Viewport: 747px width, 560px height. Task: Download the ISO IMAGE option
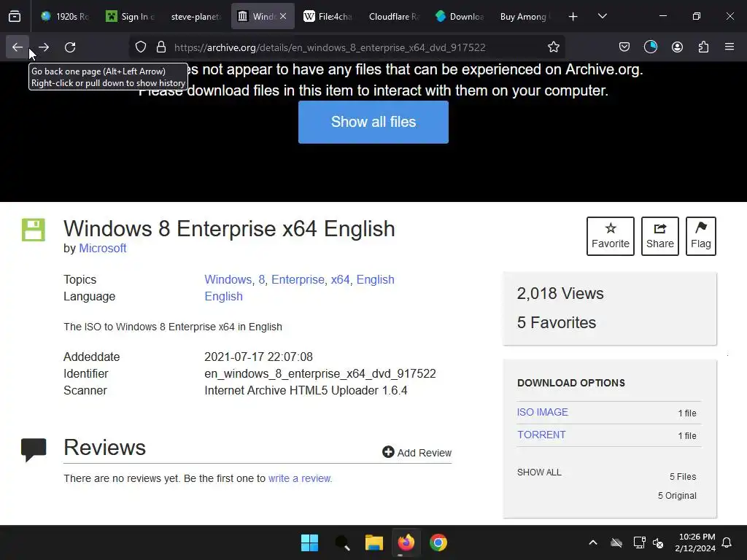coord(543,413)
